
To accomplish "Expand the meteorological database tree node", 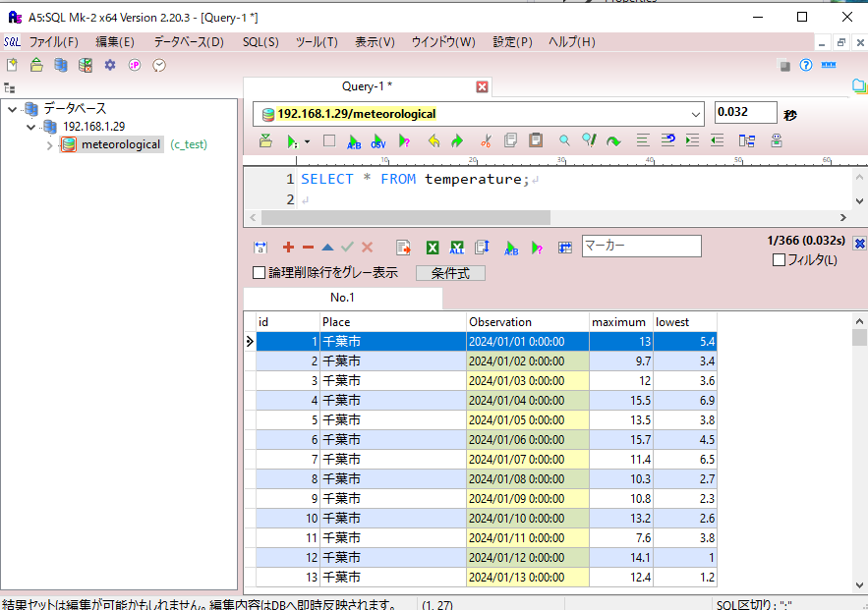I will click(x=50, y=145).
